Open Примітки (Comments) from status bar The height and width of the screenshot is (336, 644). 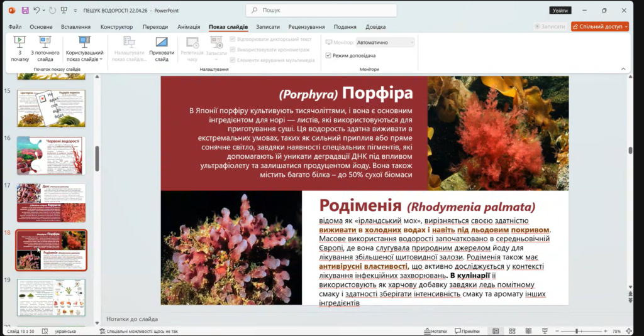coord(467,331)
